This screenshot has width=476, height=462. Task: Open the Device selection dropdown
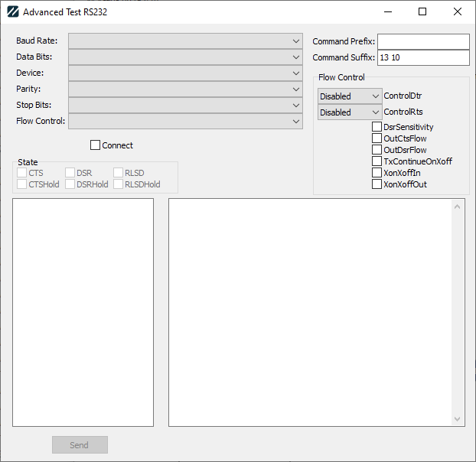185,73
